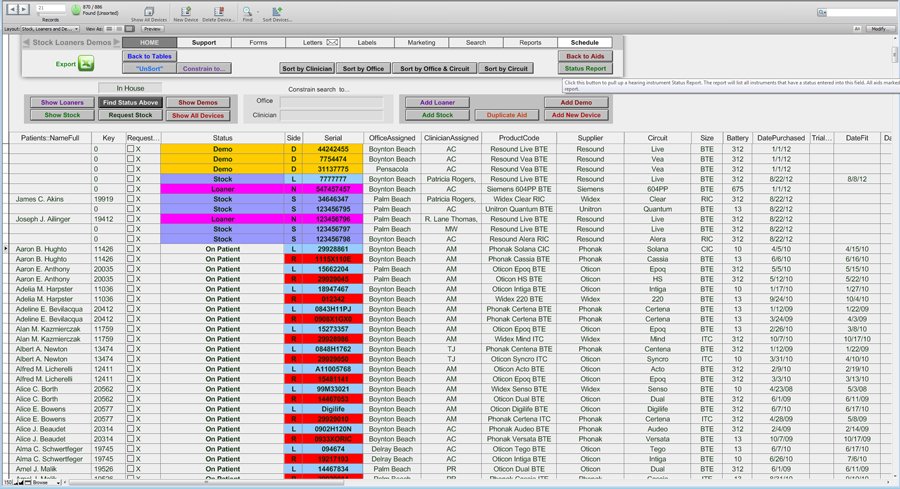Click right arrow beside Stock Loaners Demos
Viewport: 900px width, 489px height.
point(117,42)
